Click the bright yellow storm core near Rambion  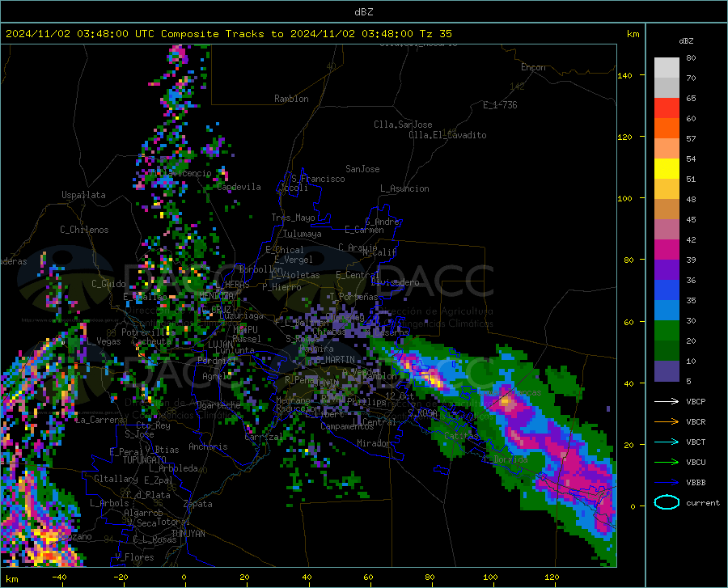pos(435,379)
